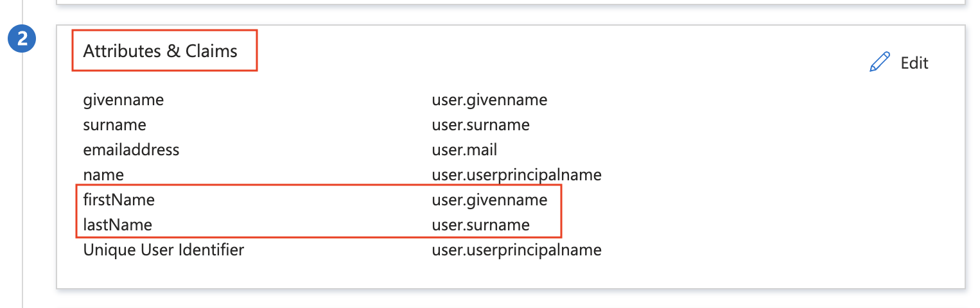Select the name claim label
The width and height of the screenshot is (980, 308).
[x=103, y=175]
